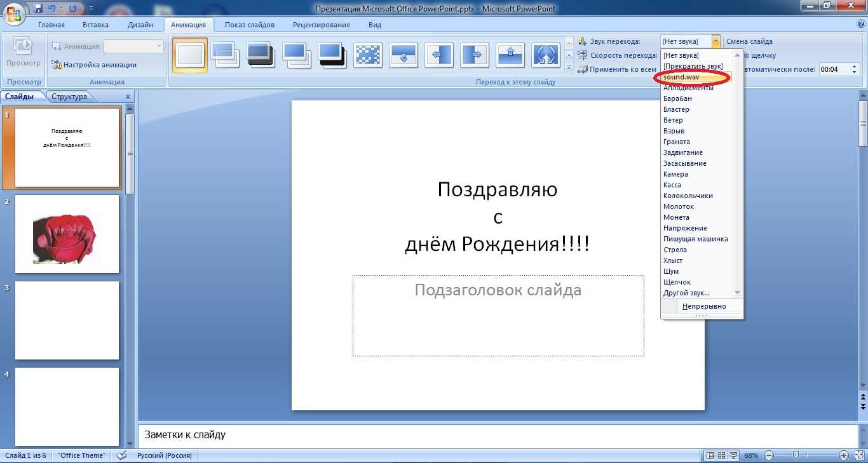
Task: Apply the Wipe Down transition
Action: click(403, 55)
